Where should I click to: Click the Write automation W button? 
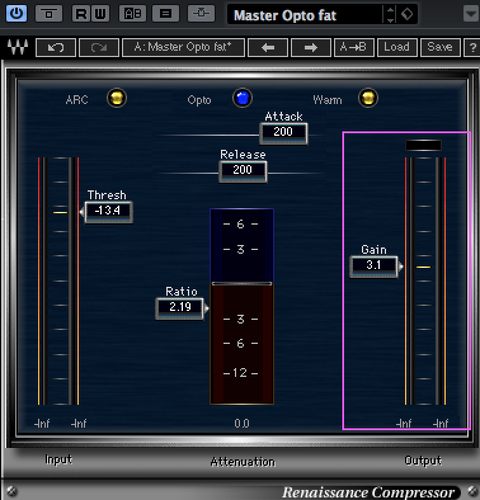(x=100, y=14)
